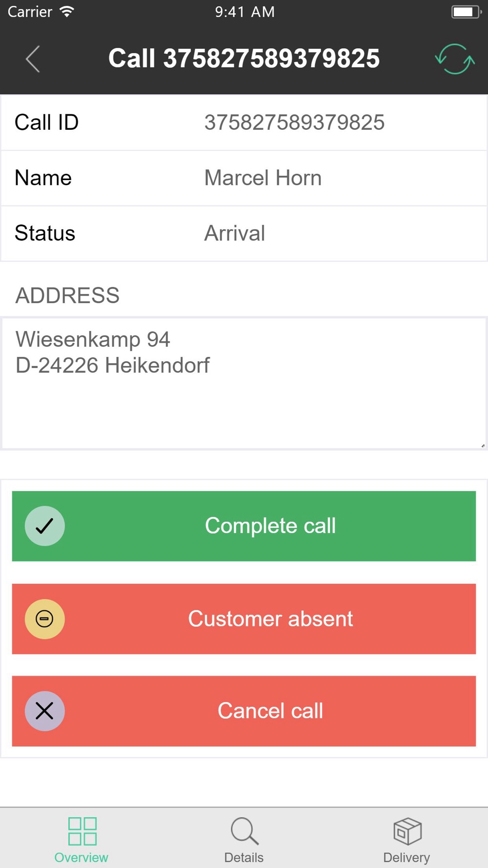Click the address box resize handle

click(x=483, y=445)
